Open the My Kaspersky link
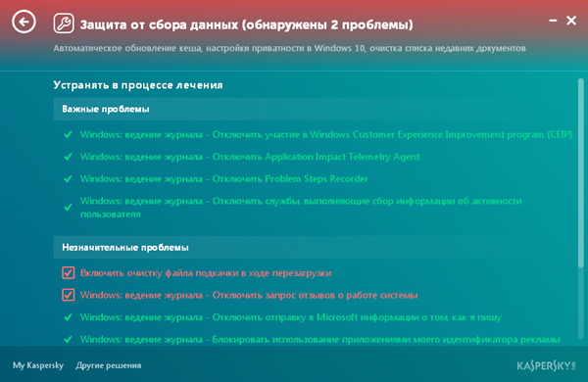 tap(38, 365)
